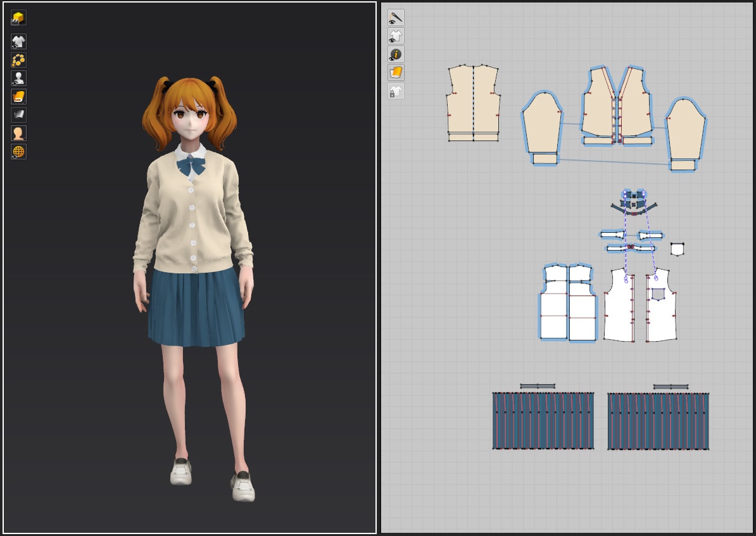The height and width of the screenshot is (536, 756).
Task: Select the left blue pleated skirt pattern
Action: pyautogui.click(x=543, y=421)
